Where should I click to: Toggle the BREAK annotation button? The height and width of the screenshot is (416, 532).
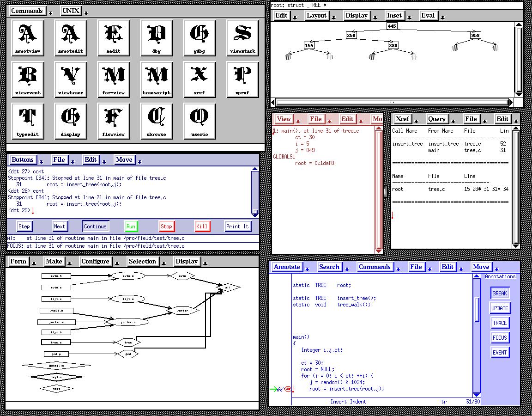point(500,294)
